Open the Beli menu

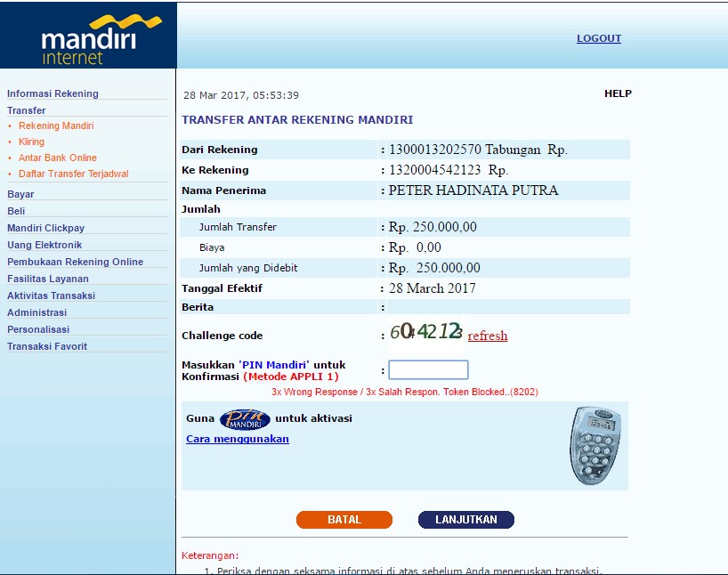16,211
